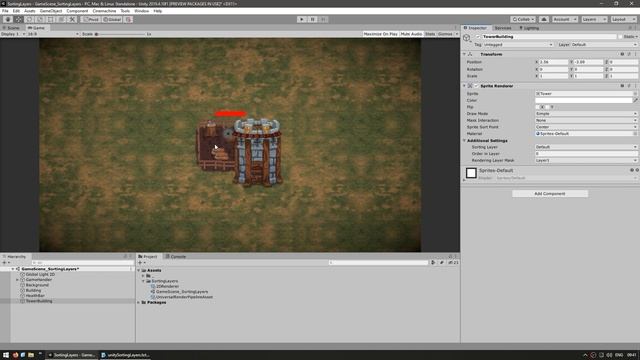640x360 pixels.
Task: Expand GameHandler in Hierarchy
Action: (x=17, y=280)
